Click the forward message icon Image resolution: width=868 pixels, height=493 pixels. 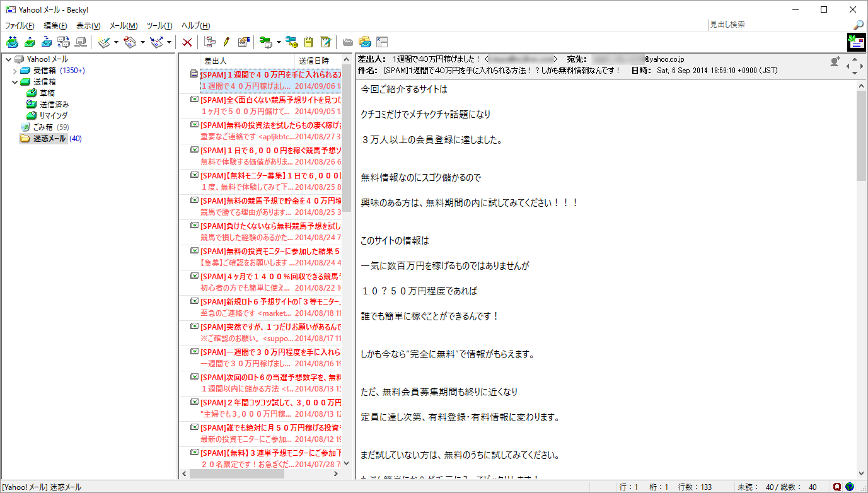pyautogui.click(x=157, y=42)
